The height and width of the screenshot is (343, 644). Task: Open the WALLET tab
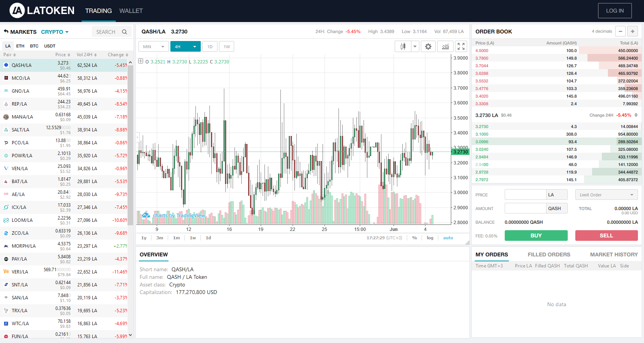pos(131,11)
